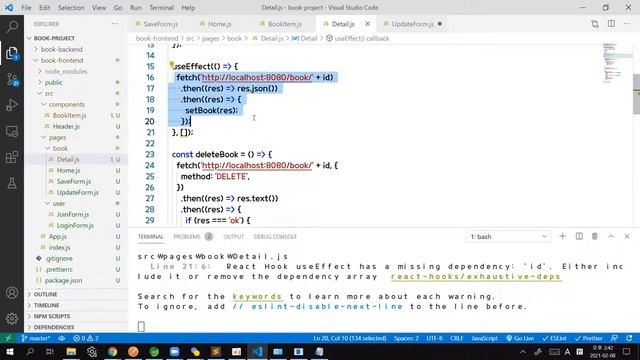The image size is (640, 360).
Task: Open the Manage gear icon
Action: coord(12,318)
